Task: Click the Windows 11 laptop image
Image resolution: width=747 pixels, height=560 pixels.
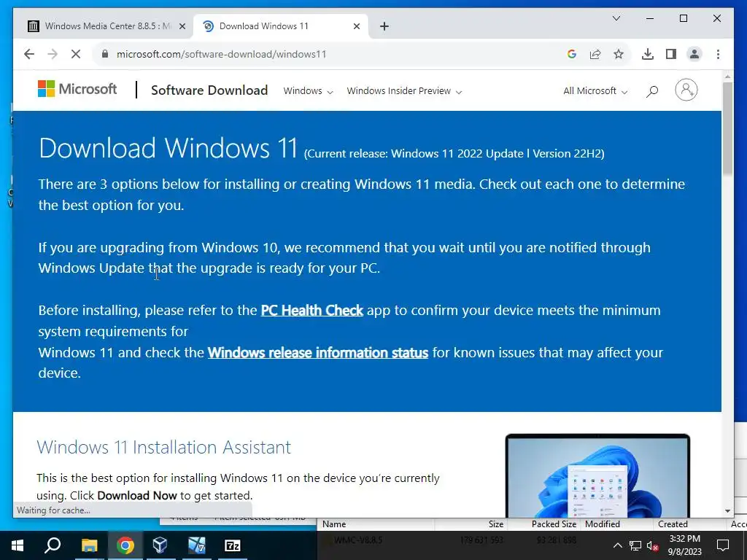Action: [597, 475]
